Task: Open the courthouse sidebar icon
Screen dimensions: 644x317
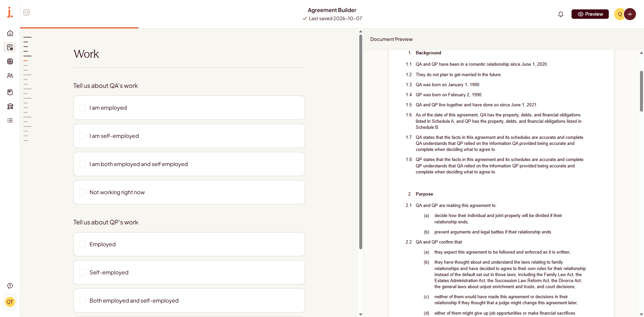Action: coord(10,106)
